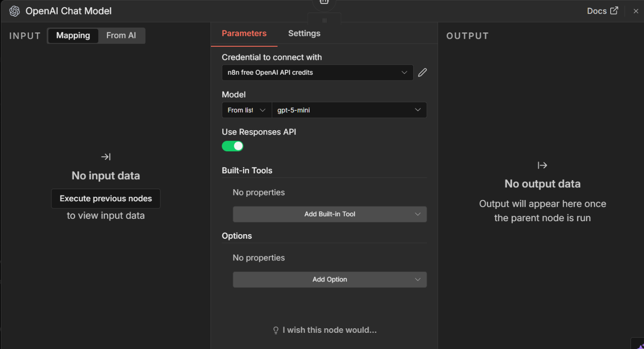Click the lightbulb icon near feedback text
The width and height of the screenshot is (644, 349).
[x=276, y=331]
